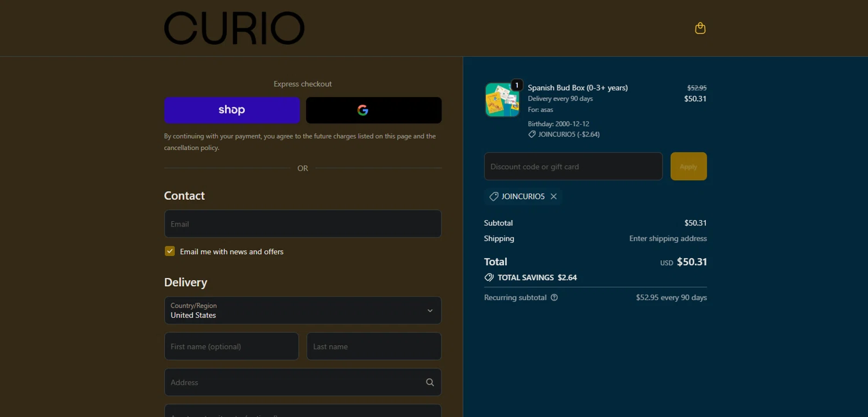Click the Discount code or gift card field
The width and height of the screenshot is (868, 417).
click(573, 166)
